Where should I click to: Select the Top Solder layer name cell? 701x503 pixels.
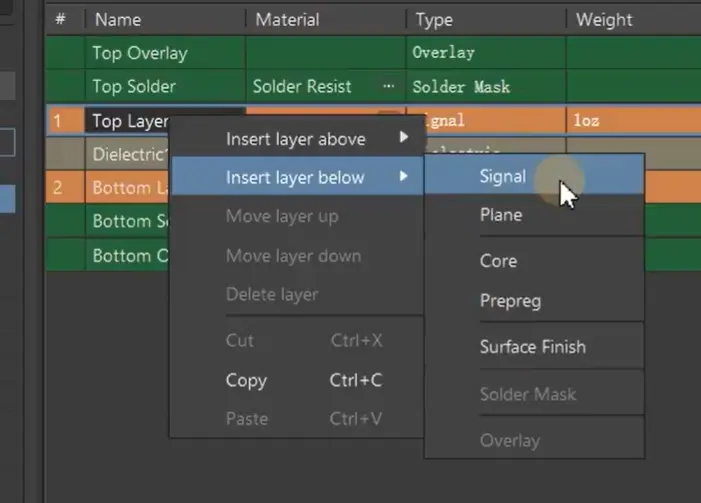[x=133, y=87]
